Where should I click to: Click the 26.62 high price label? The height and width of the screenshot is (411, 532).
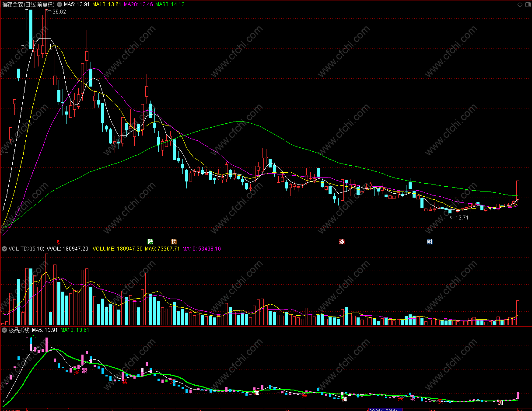tap(59, 12)
